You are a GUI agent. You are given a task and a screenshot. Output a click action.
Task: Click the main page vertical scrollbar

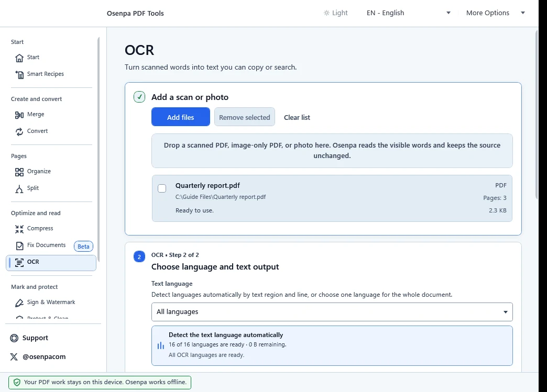coord(537,115)
